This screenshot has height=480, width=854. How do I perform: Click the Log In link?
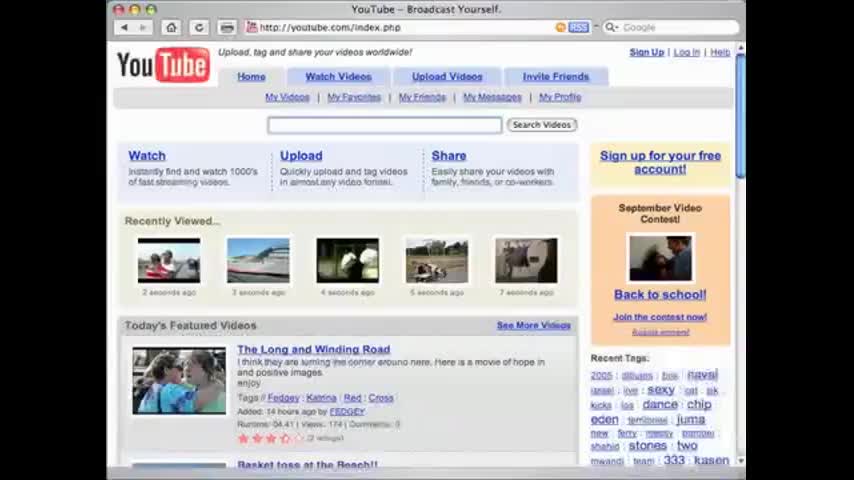pos(686,52)
